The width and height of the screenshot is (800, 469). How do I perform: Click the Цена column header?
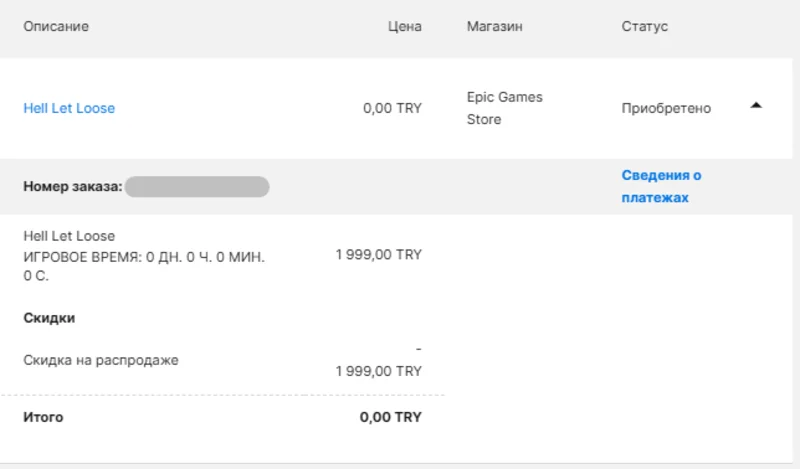[x=404, y=26]
